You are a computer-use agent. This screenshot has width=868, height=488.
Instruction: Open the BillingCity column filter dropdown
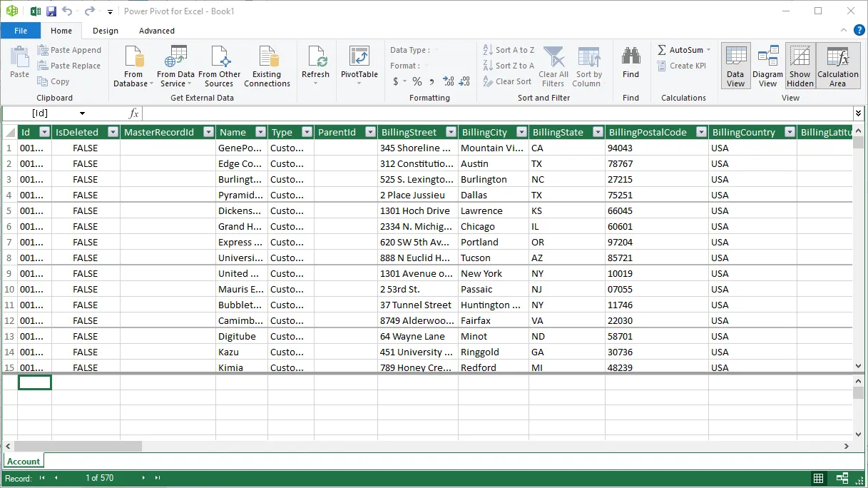521,132
